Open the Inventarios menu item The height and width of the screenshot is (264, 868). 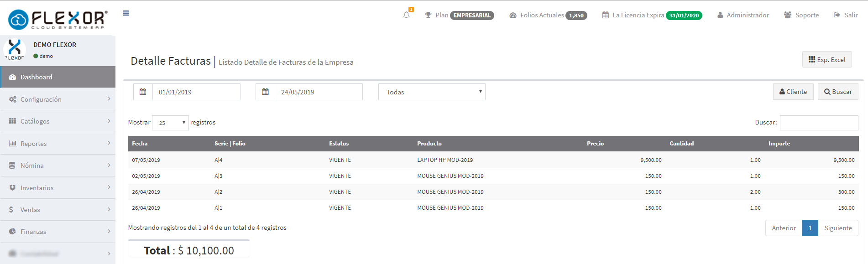(x=58, y=188)
